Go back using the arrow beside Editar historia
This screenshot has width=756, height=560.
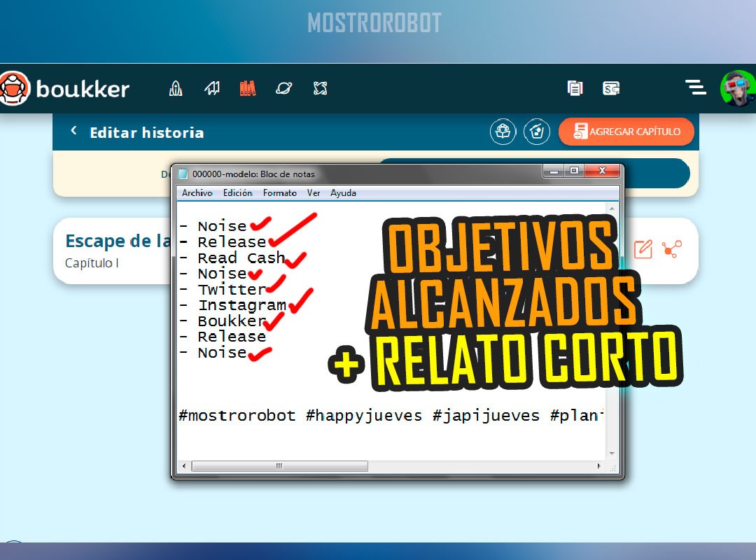pos(73,131)
